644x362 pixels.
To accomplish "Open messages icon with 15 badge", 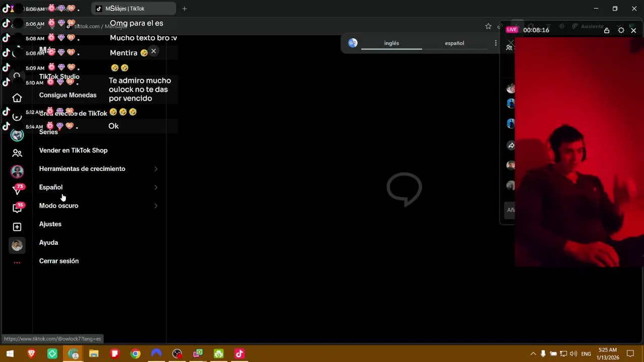I will (17, 208).
